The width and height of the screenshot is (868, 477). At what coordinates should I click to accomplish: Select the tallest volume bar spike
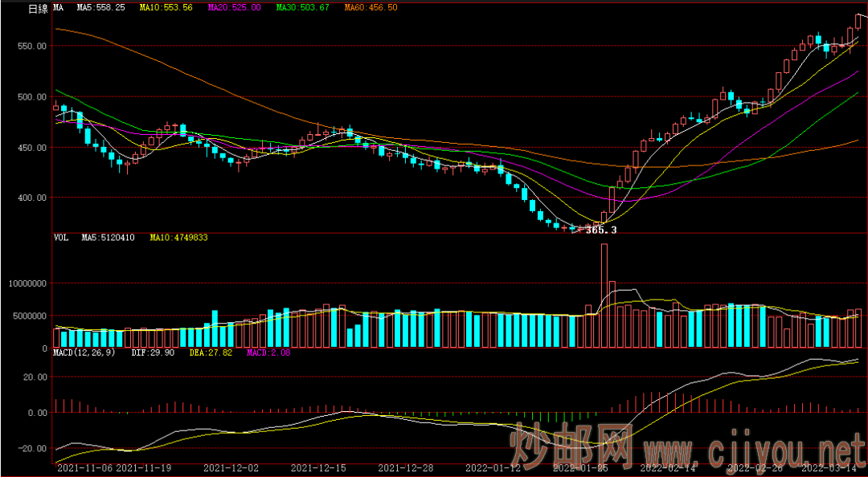[x=604, y=296]
